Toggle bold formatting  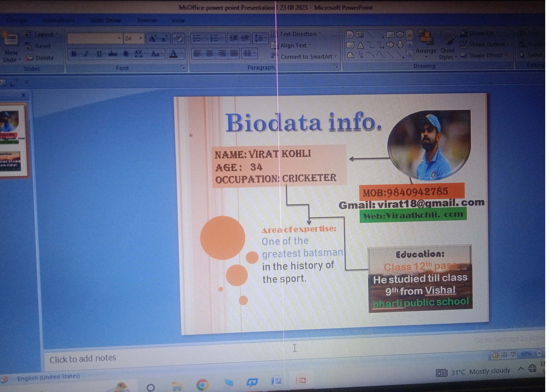tap(74, 54)
